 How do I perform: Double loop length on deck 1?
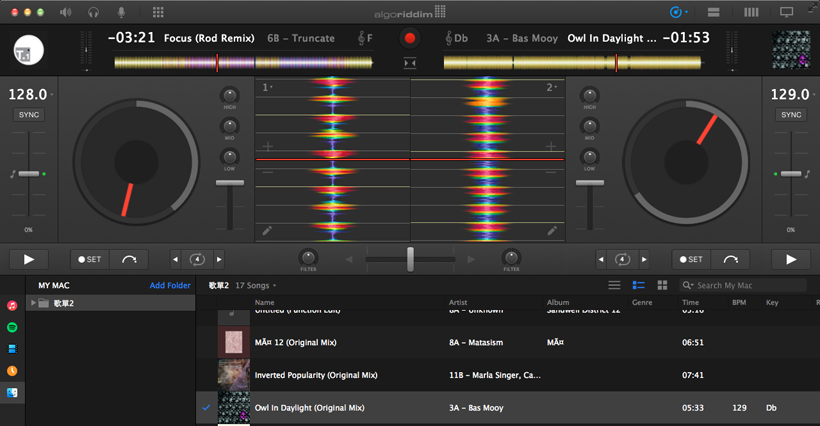pos(219,259)
